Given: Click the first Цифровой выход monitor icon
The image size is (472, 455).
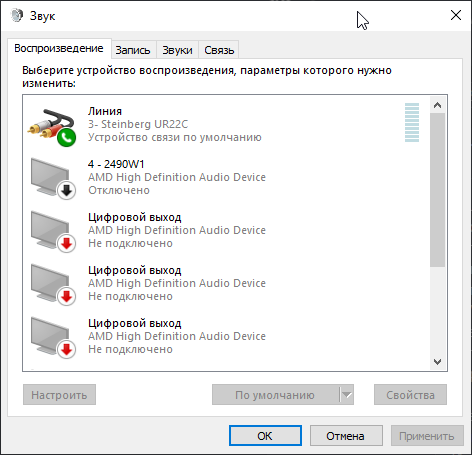Looking at the screenshot, I should (53, 232).
